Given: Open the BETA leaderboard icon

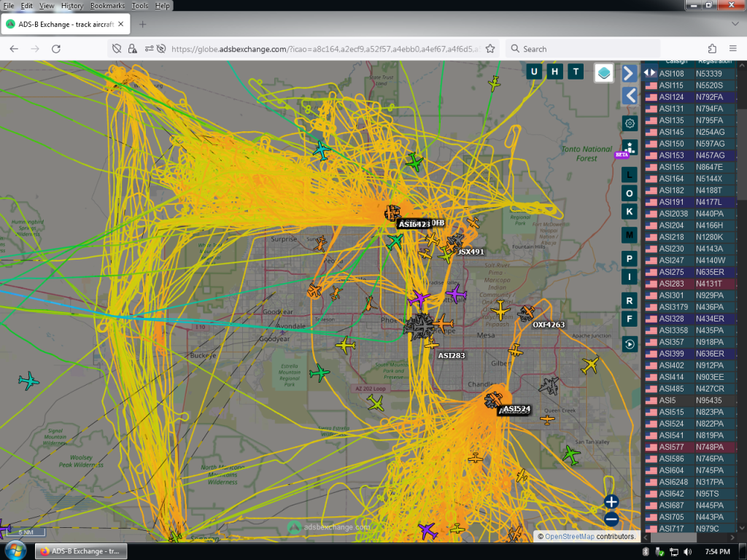Looking at the screenshot, I should 628,149.
